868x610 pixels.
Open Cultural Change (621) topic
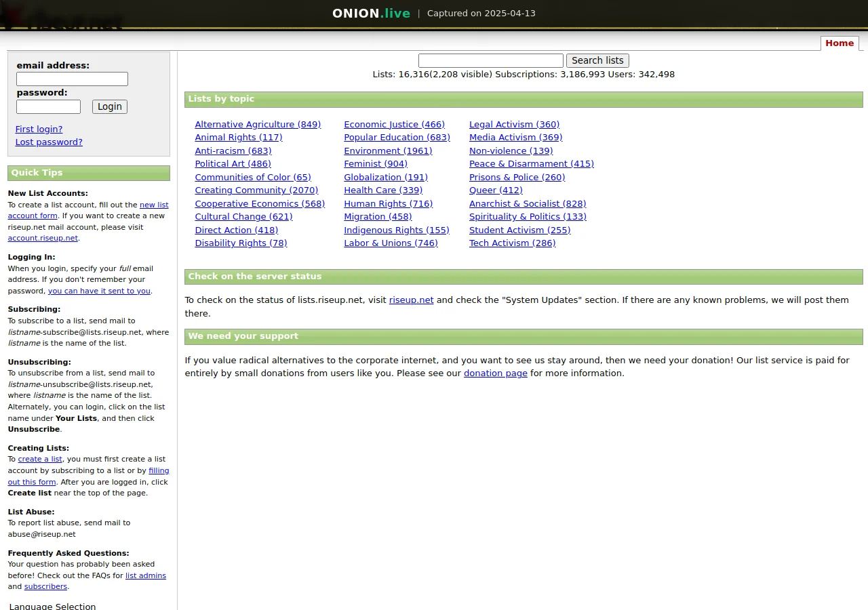click(x=243, y=217)
